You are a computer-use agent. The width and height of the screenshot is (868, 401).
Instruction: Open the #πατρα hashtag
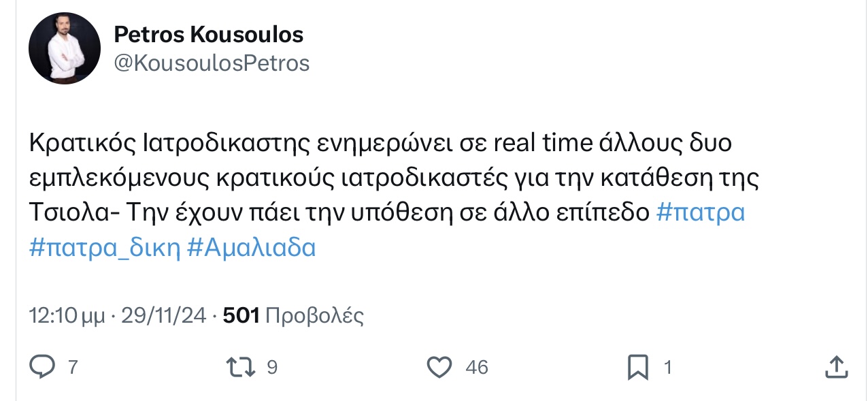point(701,212)
